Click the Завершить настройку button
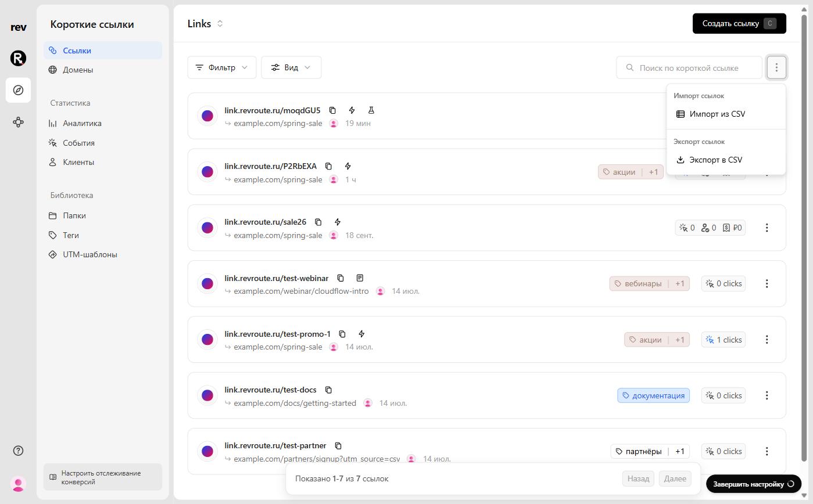This screenshot has height=504, width=813. (754, 484)
